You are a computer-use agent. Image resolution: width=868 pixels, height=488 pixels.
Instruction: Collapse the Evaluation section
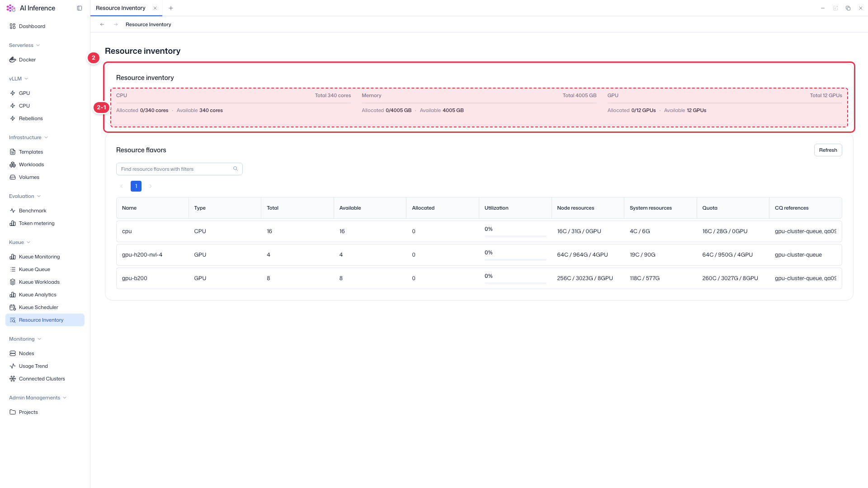[39, 196]
